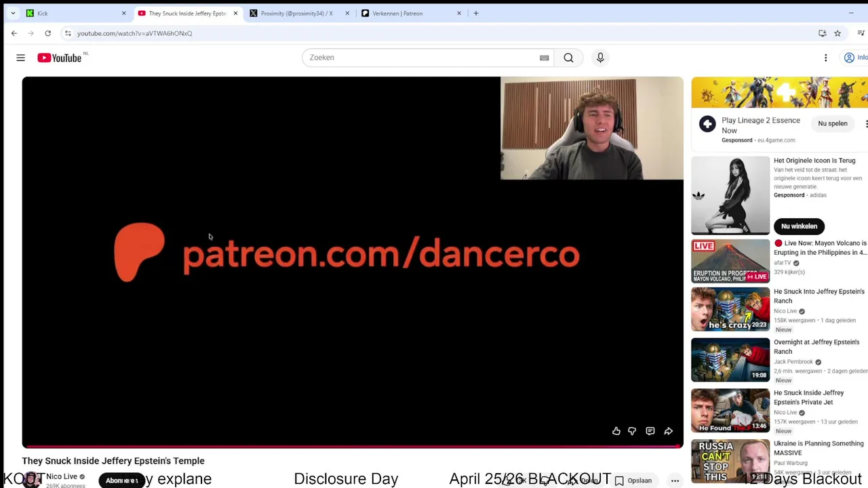868x488 pixels.
Task: Open the YouTube hamburger guide menu
Action: 21,58
